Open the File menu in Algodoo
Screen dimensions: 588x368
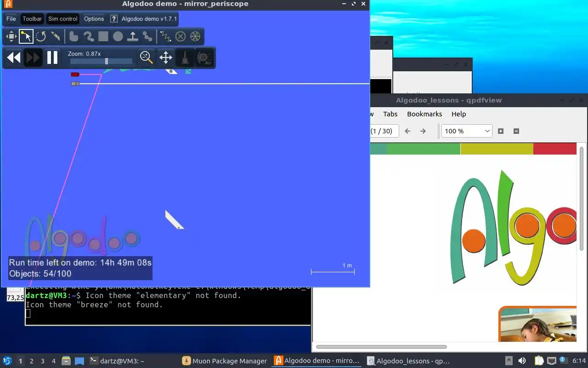[x=11, y=19]
